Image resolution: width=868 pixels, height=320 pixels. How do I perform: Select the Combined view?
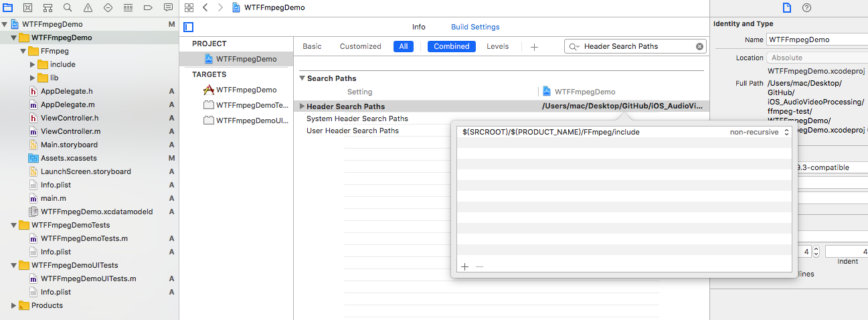click(452, 46)
